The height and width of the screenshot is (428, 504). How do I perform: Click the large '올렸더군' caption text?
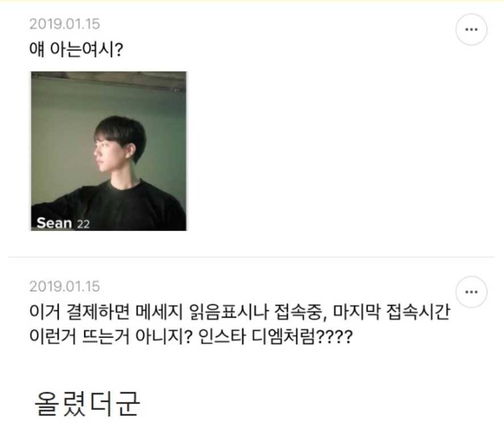click(87, 404)
